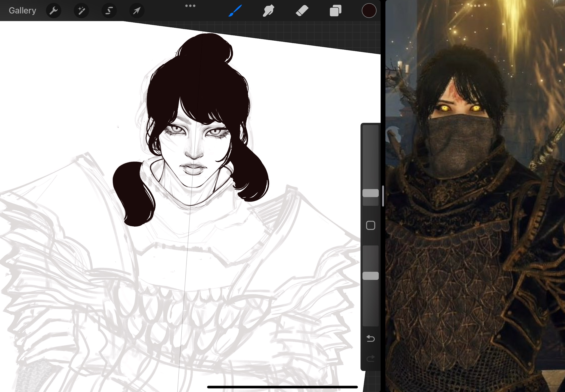Image resolution: width=565 pixels, height=392 pixels.
Task: Redo the last undone action
Action: click(x=370, y=359)
